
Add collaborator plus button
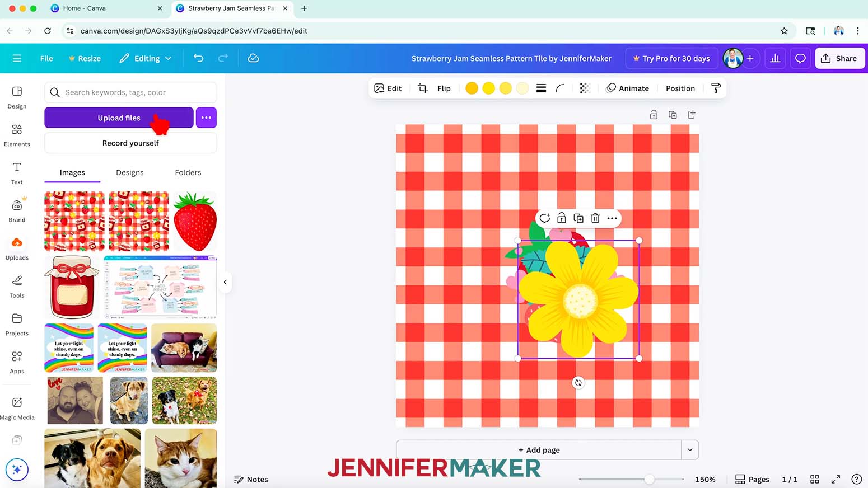click(750, 58)
